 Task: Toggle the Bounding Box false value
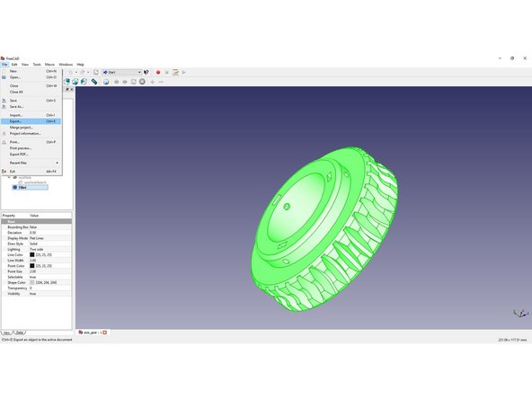(x=50, y=227)
